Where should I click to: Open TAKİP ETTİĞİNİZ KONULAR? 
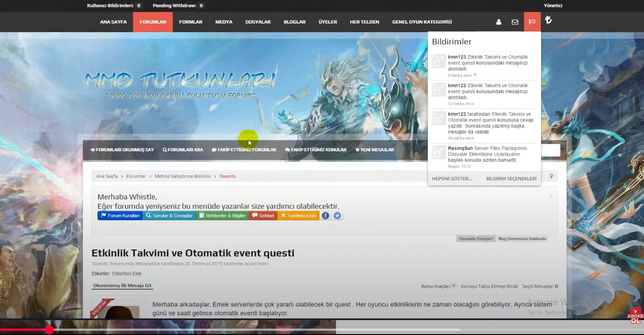click(316, 150)
